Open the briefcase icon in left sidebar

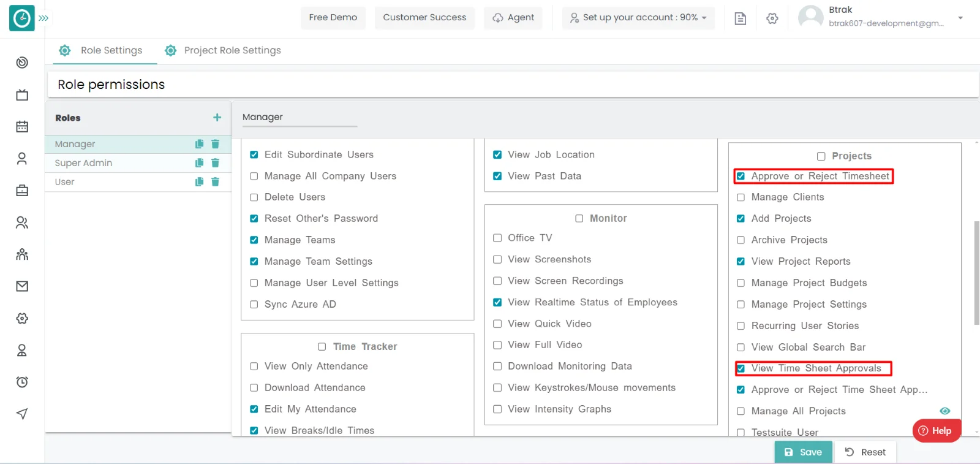click(22, 191)
